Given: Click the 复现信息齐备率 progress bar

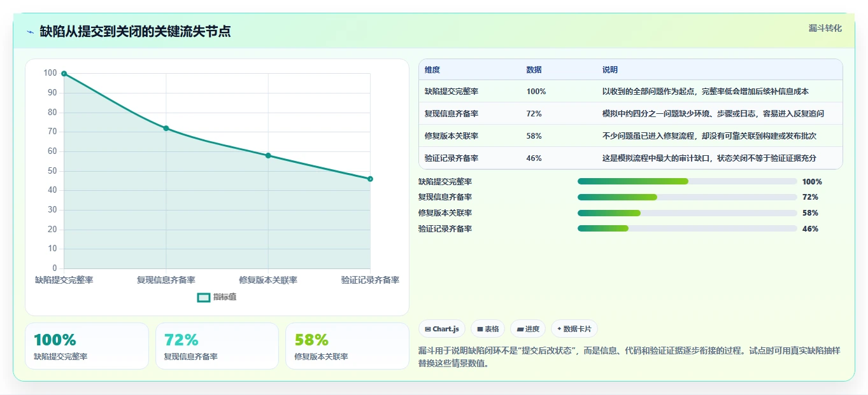Looking at the screenshot, I should [687, 197].
